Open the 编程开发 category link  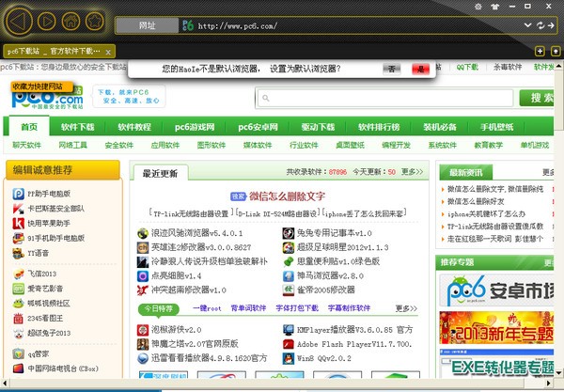point(396,145)
